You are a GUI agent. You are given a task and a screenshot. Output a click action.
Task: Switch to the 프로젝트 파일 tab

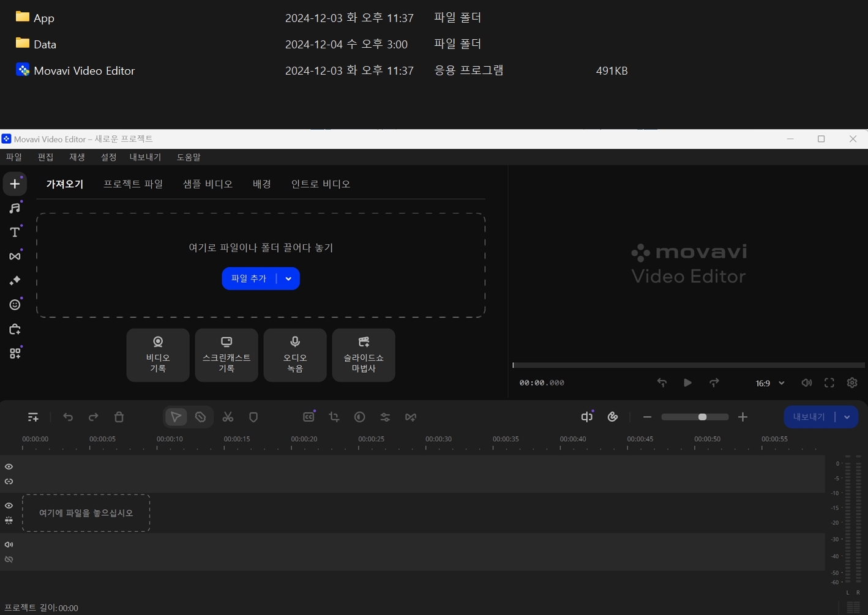click(133, 184)
